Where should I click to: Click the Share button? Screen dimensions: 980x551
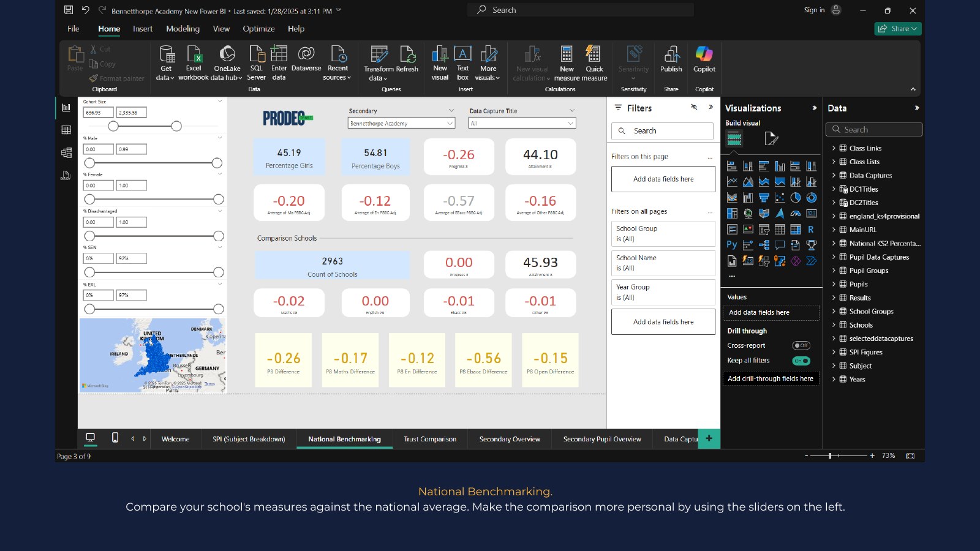[x=898, y=29]
